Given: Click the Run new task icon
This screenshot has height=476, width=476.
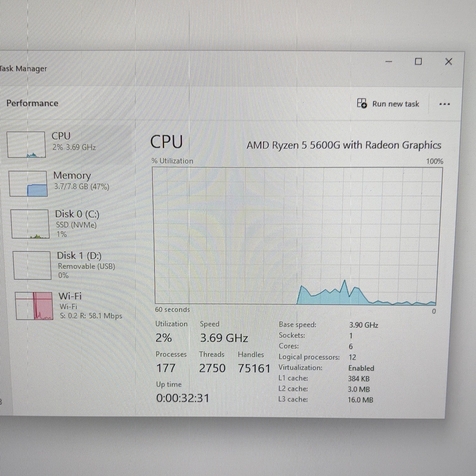Looking at the screenshot, I should click(x=362, y=103).
